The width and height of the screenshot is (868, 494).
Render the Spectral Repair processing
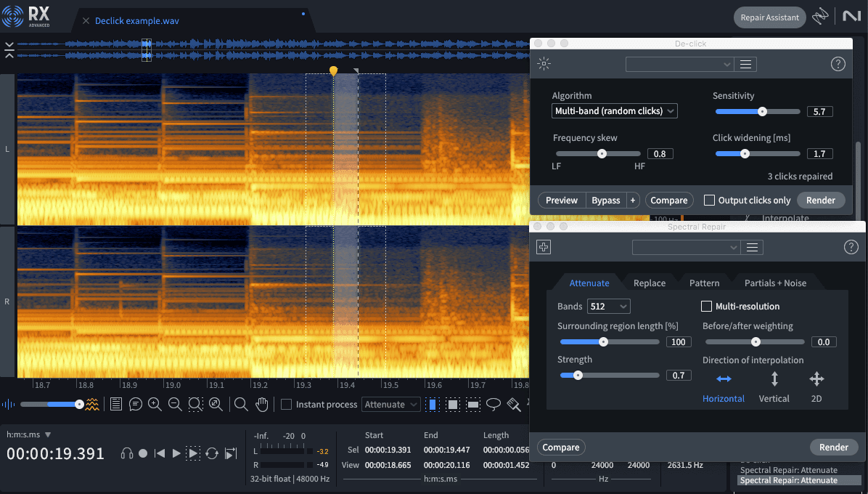[834, 447]
